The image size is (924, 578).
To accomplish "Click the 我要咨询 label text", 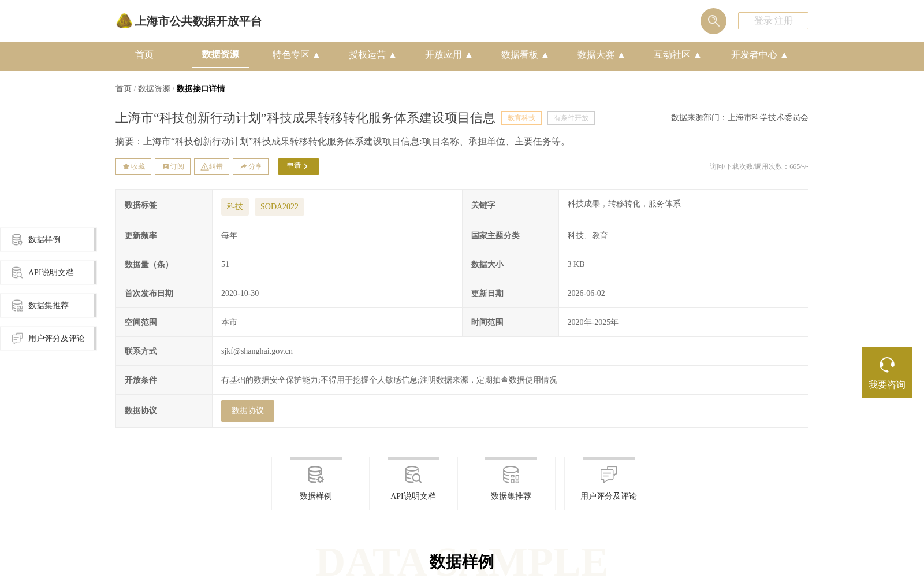I will [887, 385].
